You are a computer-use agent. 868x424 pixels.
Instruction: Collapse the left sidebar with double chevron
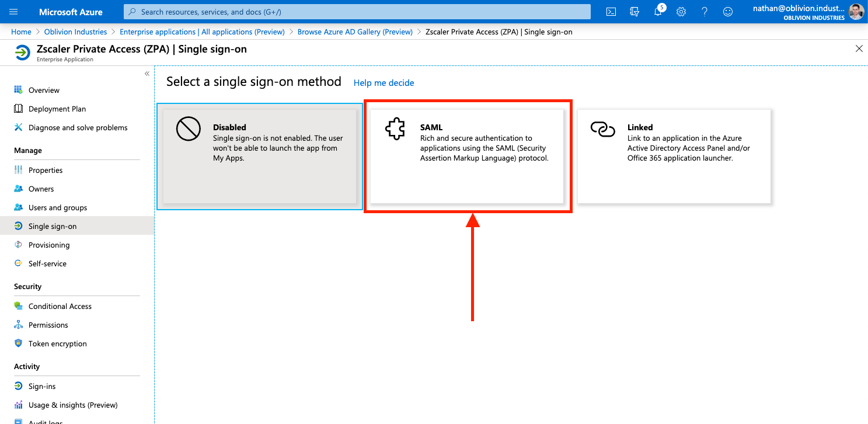click(x=147, y=74)
